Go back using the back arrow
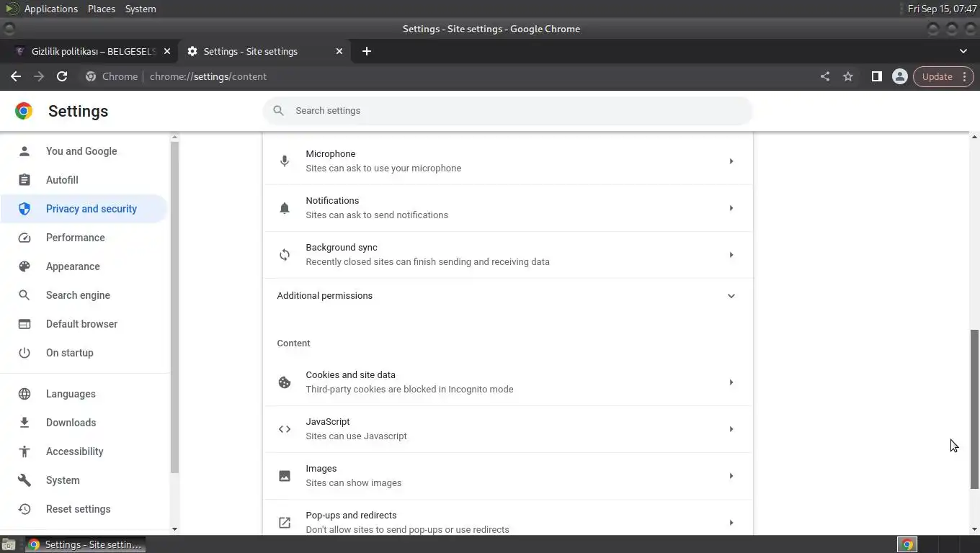This screenshot has height=553, width=980. pos(16,76)
